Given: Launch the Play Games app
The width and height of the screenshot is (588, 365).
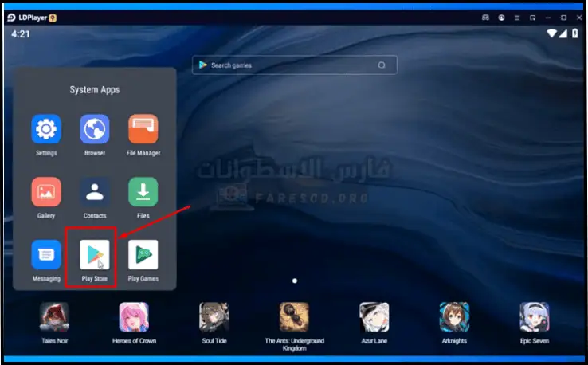Looking at the screenshot, I should pos(143,255).
